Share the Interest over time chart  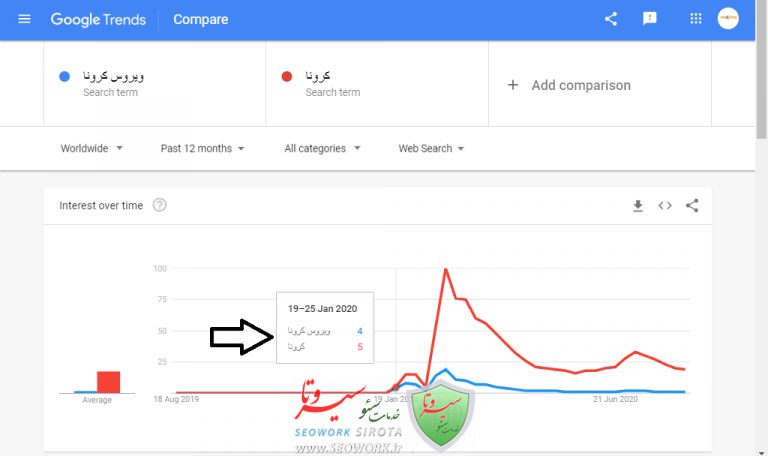692,206
